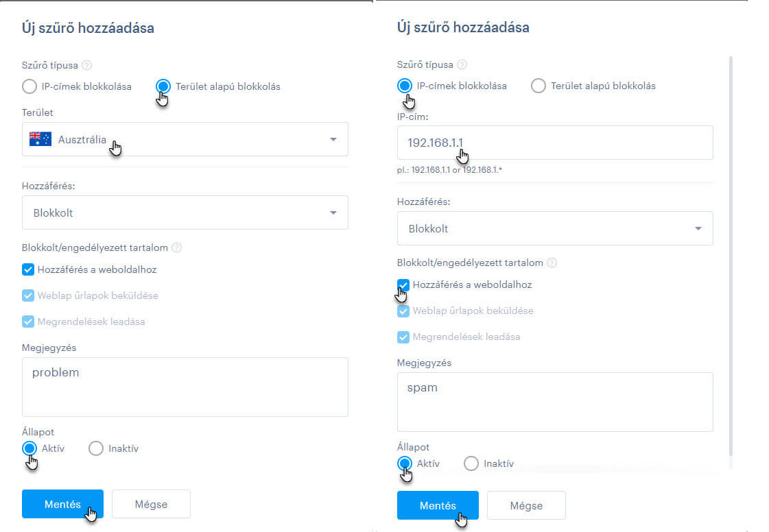The height and width of the screenshot is (532, 769).
Task: Open right Hozzáférés Blokkolt dropdown
Action: pyautogui.click(x=555, y=228)
